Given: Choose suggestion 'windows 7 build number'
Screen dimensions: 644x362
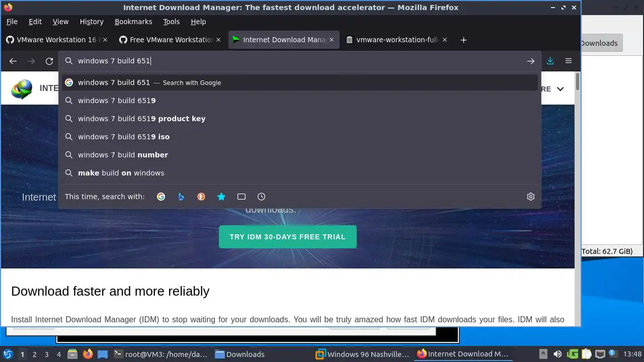Looking at the screenshot, I should click(300, 155).
